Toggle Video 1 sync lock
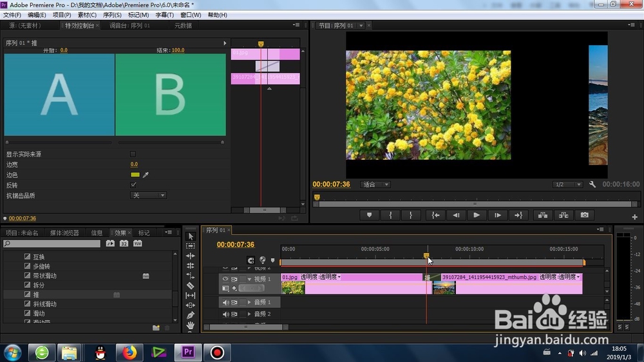 tap(234, 279)
